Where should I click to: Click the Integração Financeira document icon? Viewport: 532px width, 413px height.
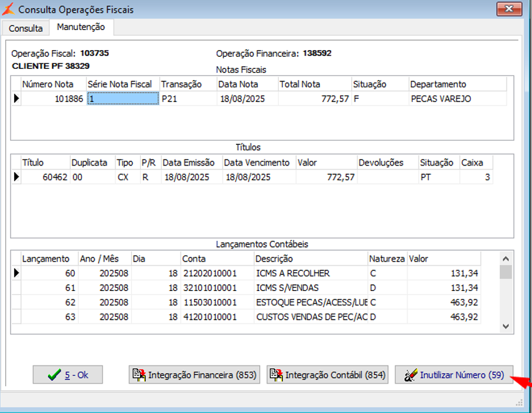point(139,375)
